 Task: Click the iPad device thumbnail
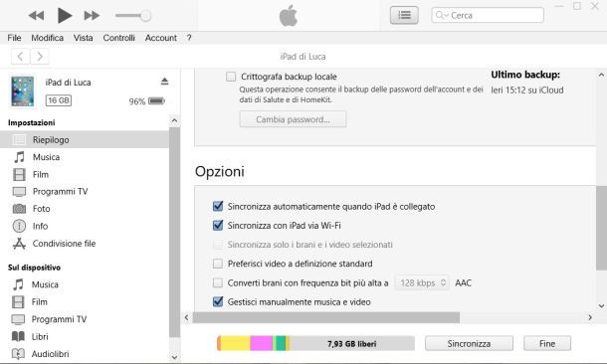click(x=23, y=91)
